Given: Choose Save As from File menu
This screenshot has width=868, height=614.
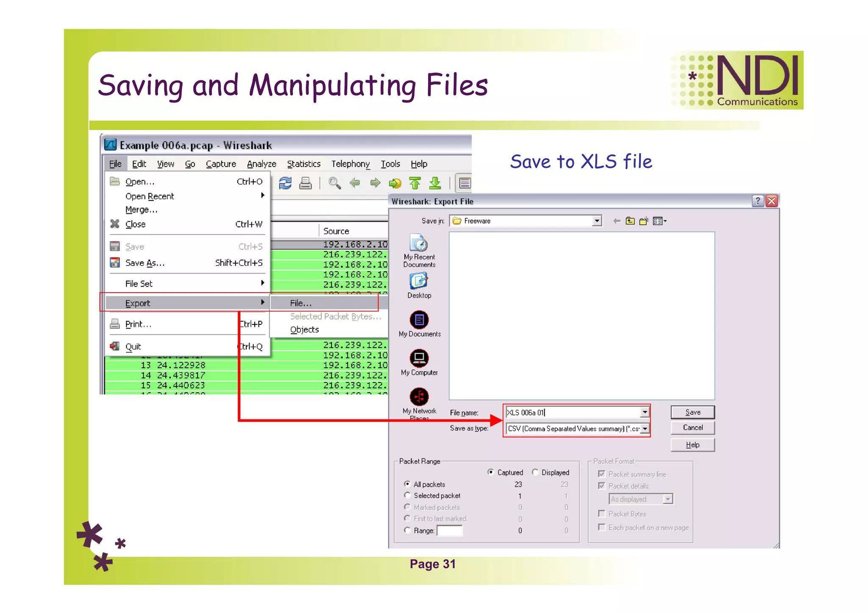Looking at the screenshot, I should point(145,263).
